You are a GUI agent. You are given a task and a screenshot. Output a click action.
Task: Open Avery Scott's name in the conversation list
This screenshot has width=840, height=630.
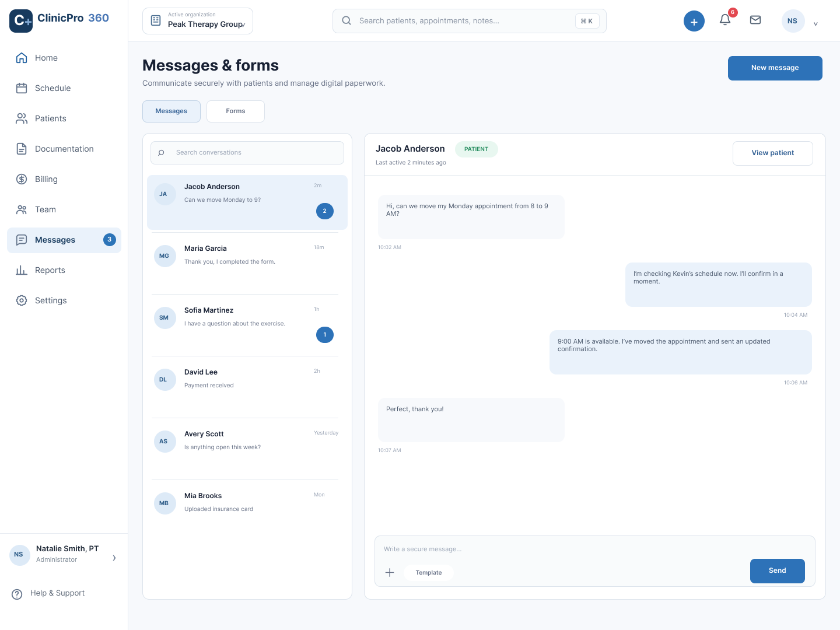coord(204,434)
